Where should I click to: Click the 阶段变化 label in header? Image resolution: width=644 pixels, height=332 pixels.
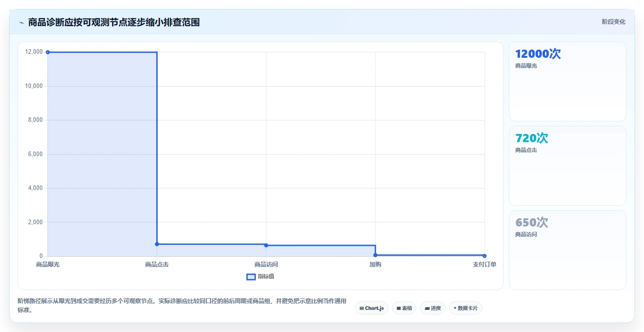pos(614,22)
